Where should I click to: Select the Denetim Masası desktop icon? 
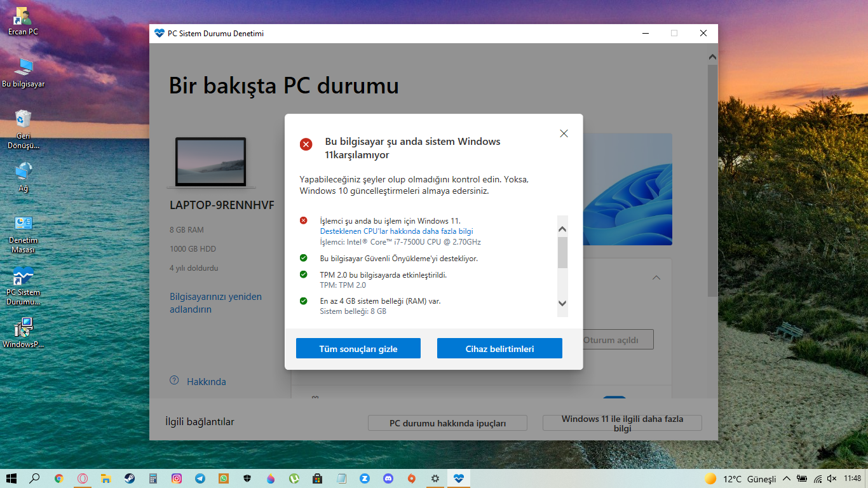point(24,234)
